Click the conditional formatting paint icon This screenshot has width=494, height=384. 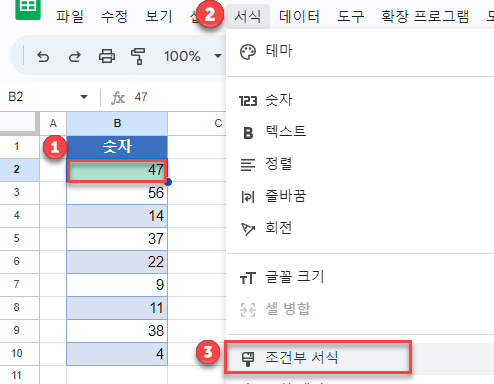248,359
